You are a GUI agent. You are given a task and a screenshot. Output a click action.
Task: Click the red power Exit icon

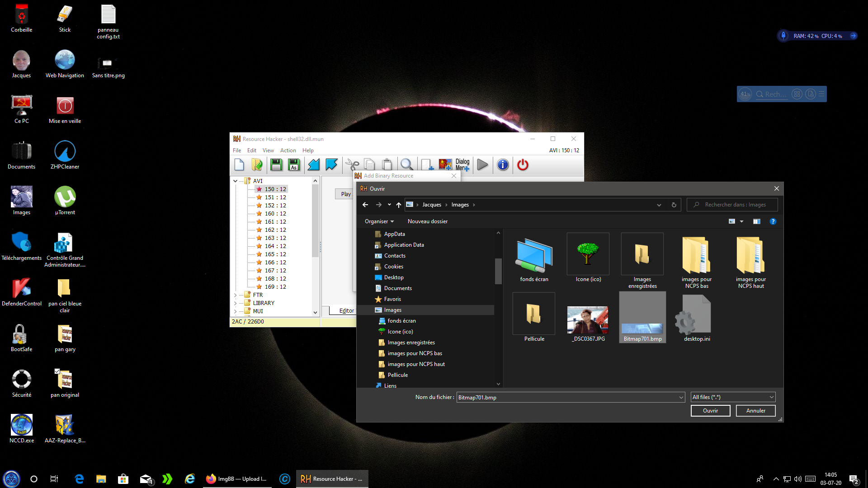pyautogui.click(x=523, y=165)
